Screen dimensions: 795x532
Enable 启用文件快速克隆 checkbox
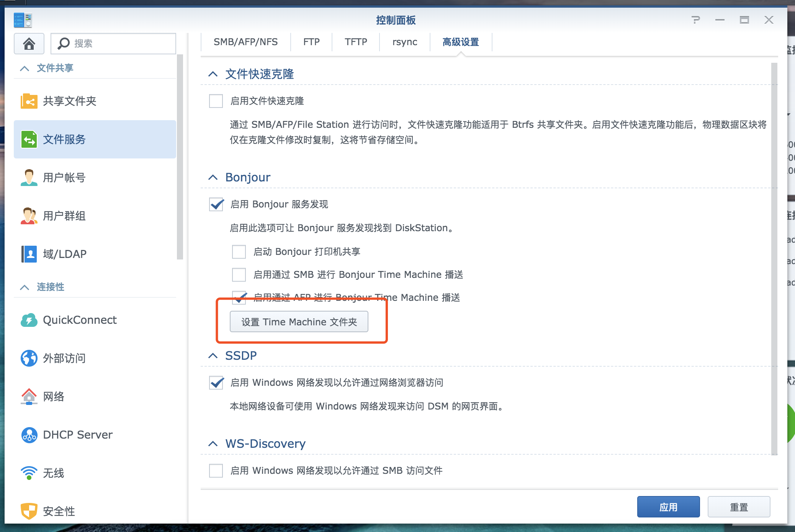216,101
